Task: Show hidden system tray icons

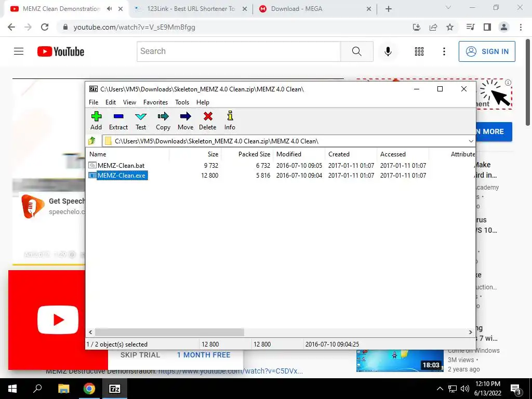Action: [x=440, y=389]
